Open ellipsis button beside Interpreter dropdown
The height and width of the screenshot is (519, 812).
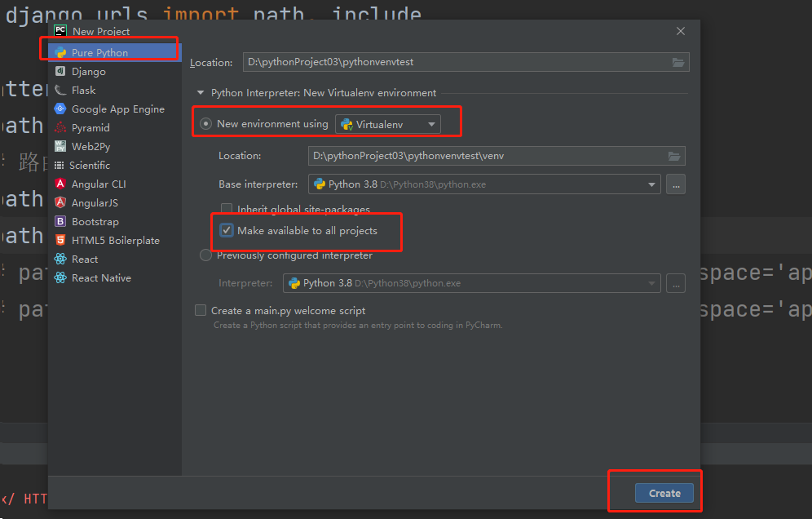(x=676, y=283)
